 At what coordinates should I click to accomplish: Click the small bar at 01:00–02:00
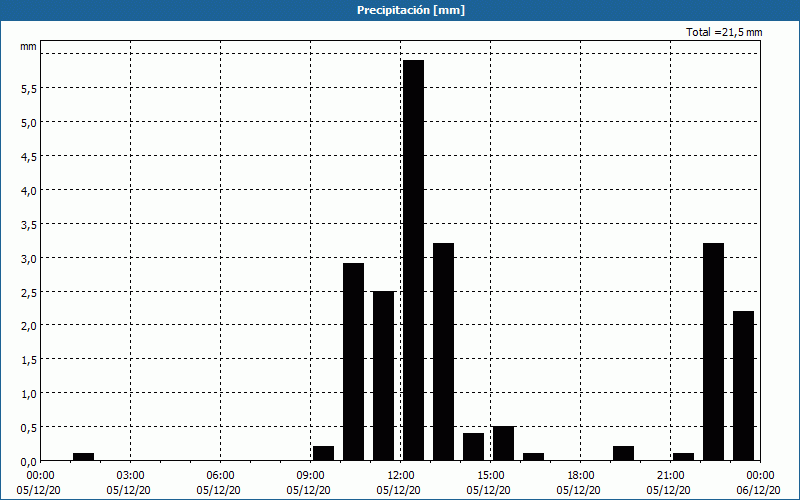[83, 457]
